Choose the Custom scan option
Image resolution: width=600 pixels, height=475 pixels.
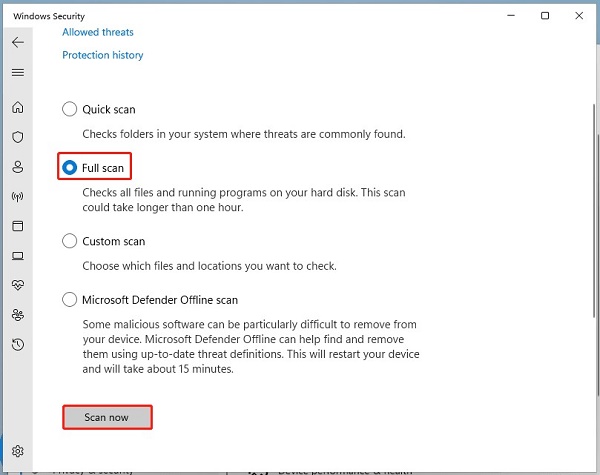(x=69, y=241)
